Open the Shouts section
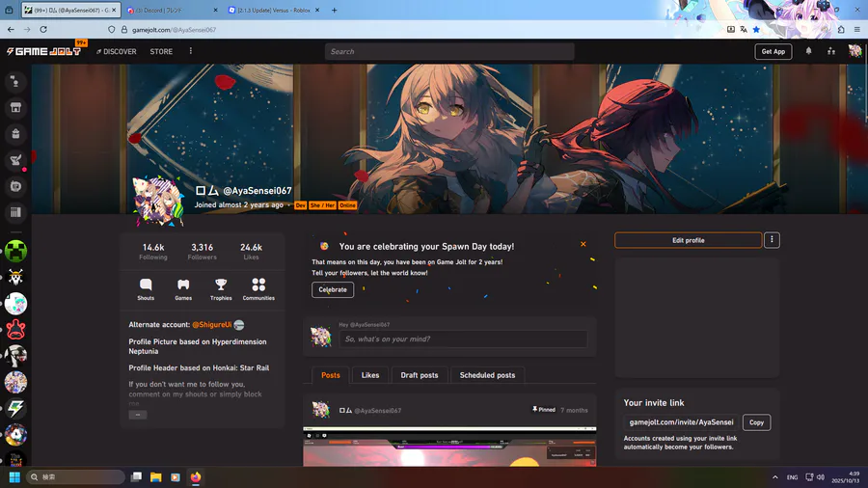 coord(146,288)
